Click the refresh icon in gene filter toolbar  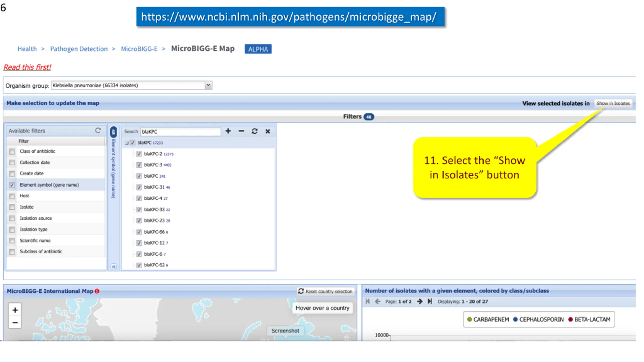(254, 131)
